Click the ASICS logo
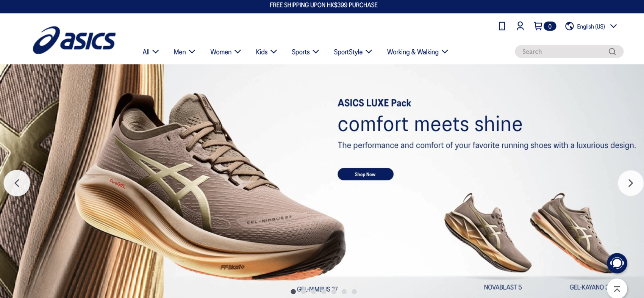The image size is (644, 298). 74,40
